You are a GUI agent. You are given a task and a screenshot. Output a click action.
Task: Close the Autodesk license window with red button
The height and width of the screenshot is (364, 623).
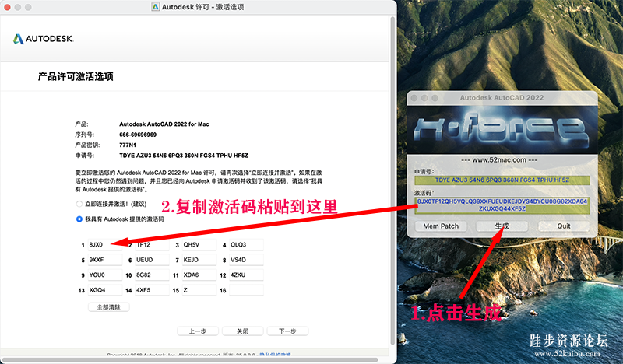tap(7, 7)
